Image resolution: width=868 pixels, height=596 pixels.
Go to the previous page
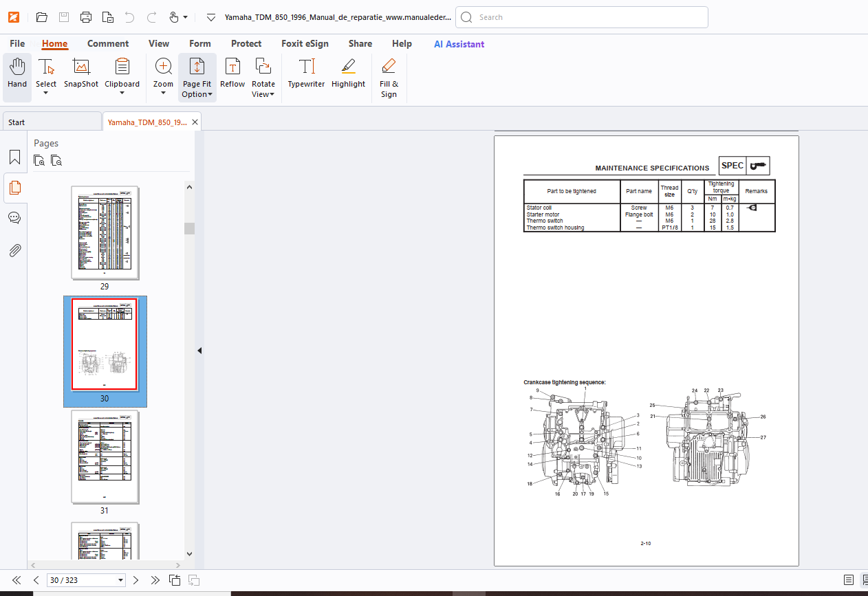point(36,580)
